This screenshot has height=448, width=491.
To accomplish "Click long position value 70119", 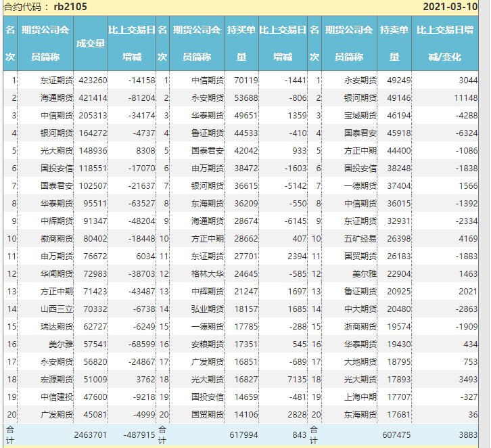I will tap(246, 81).
